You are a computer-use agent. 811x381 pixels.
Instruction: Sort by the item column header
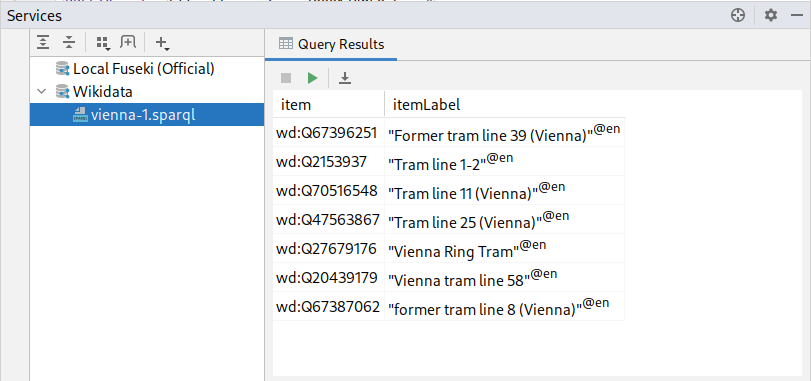click(329, 105)
